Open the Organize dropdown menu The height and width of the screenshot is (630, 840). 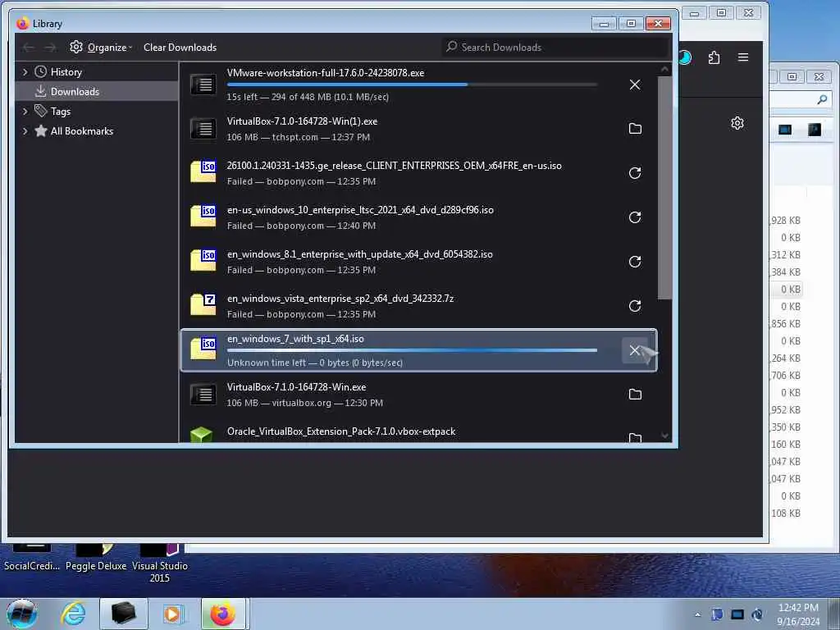101,47
